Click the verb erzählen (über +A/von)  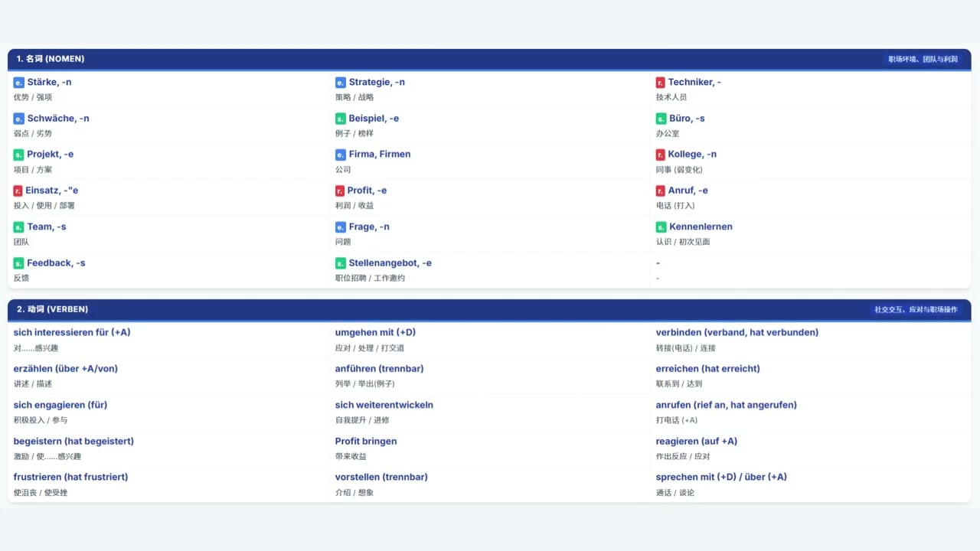tap(66, 369)
